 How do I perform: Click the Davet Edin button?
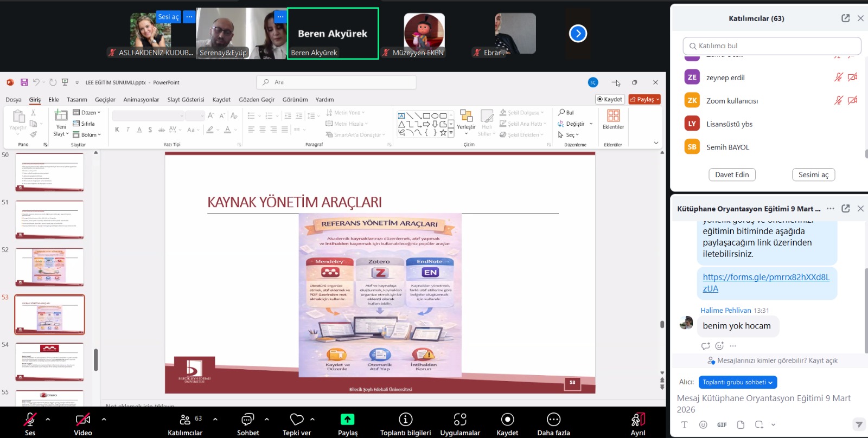732,175
